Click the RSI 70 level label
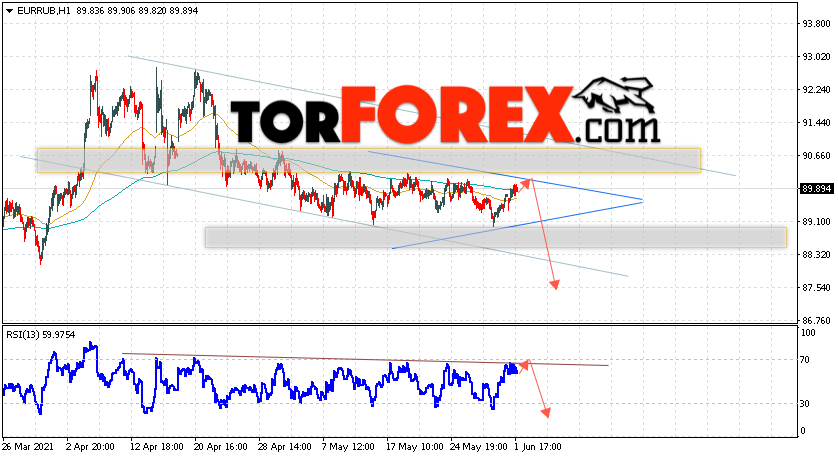The image size is (838, 458). 806,360
